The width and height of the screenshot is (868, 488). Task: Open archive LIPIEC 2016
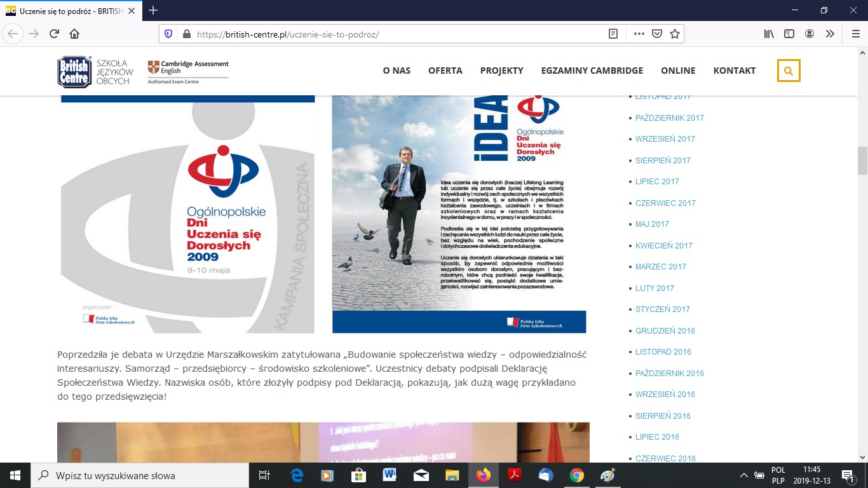(657, 437)
